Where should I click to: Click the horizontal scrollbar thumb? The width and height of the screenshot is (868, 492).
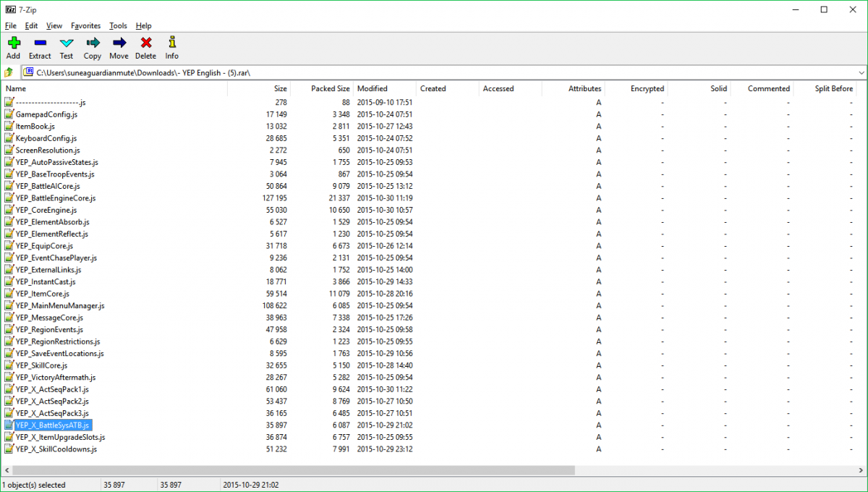(294, 470)
